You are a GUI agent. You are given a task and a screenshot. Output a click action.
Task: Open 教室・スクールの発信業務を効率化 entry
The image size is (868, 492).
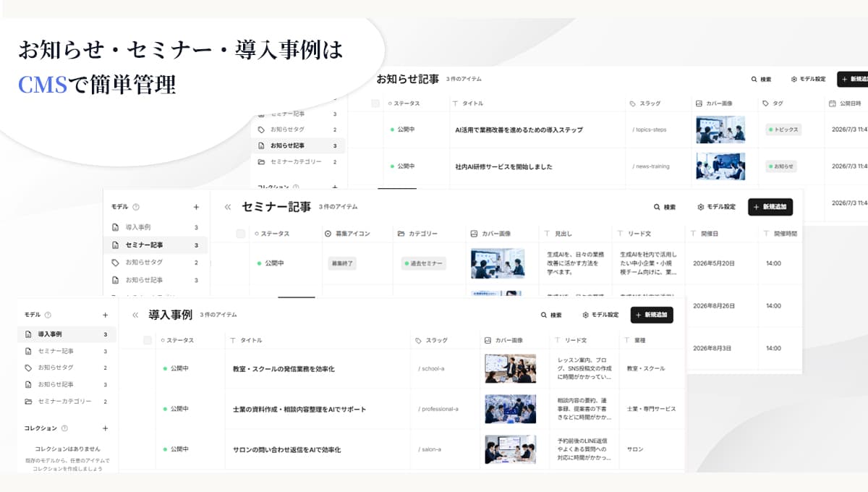(284, 369)
